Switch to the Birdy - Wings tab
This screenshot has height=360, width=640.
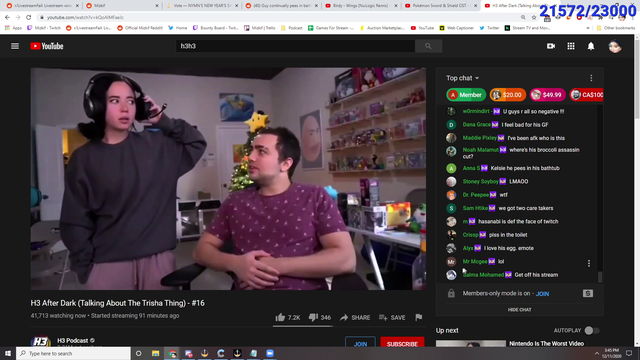pyautogui.click(x=362, y=6)
